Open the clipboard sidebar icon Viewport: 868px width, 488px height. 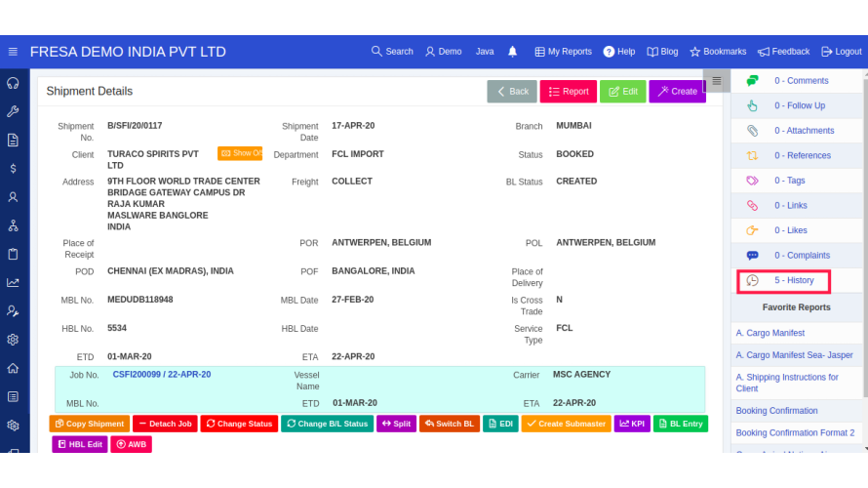click(x=13, y=254)
